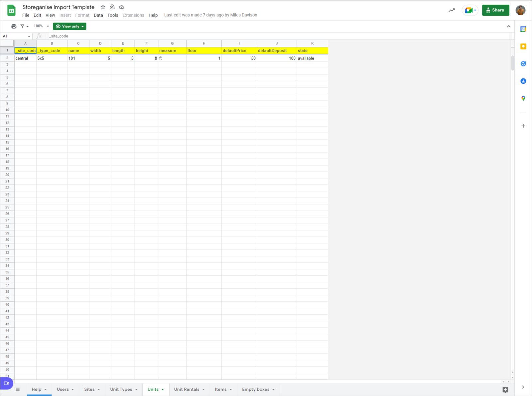
Task: Open the last edit history link
Action: (x=210, y=15)
